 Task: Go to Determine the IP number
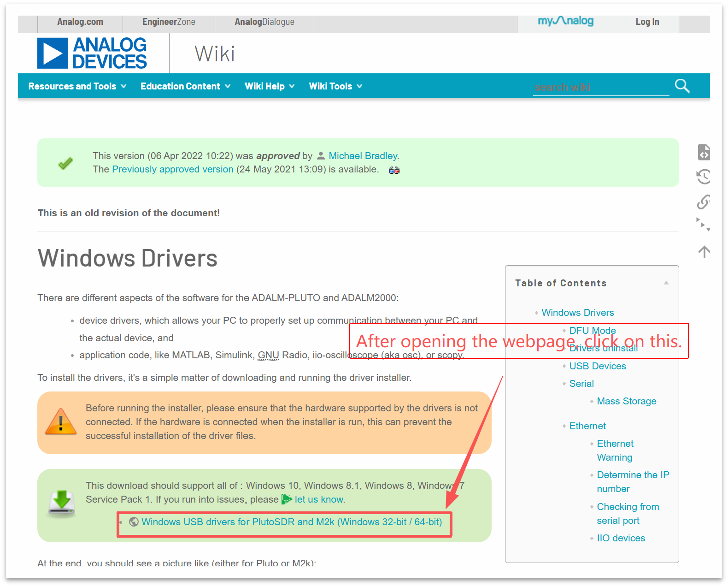point(633,482)
